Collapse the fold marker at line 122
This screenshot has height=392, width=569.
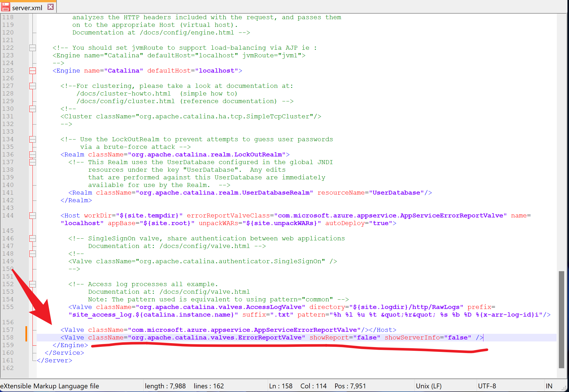click(33, 48)
